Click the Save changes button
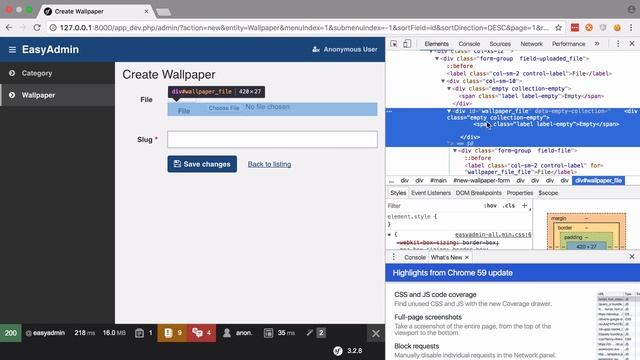This screenshot has height=360, width=640. 202,164
